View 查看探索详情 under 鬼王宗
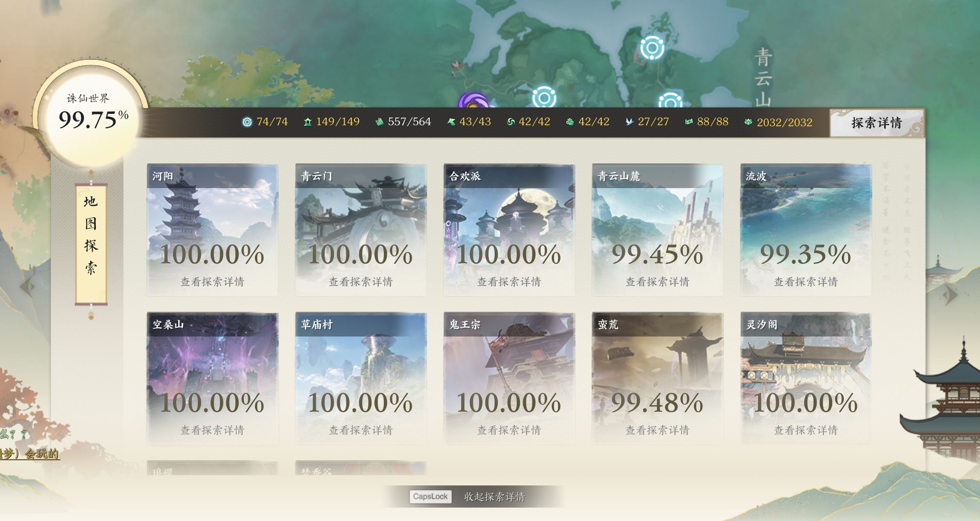Viewport: 980px width, 521px height. pos(509,430)
